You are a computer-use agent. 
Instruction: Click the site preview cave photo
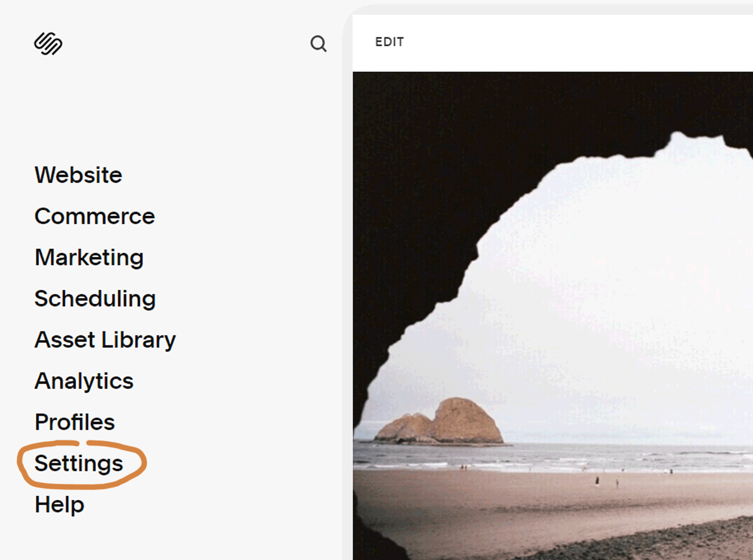click(553, 316)
